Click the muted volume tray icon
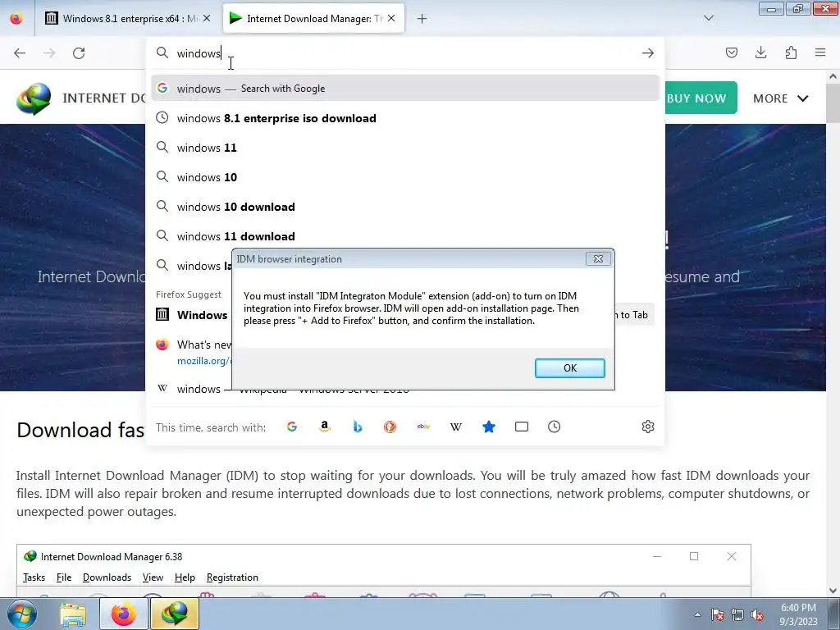Viewport: 840px width, 630px height. point(757,615)
